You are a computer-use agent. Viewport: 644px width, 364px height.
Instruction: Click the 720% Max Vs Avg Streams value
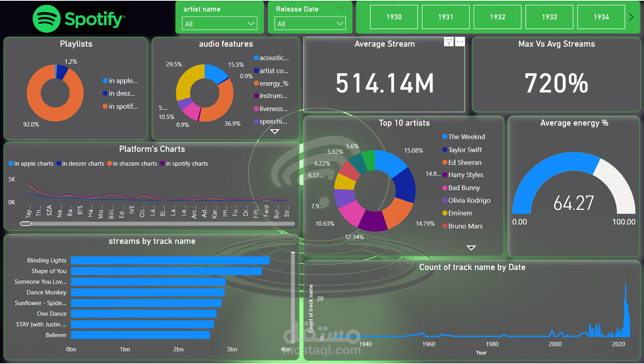coord(556,83)
